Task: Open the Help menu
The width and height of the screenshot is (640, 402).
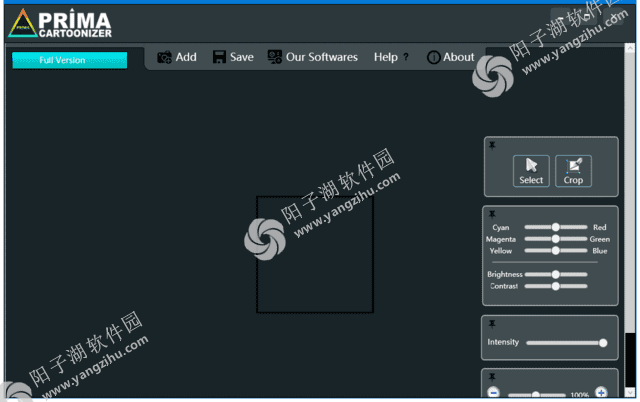Action: (x=386, y=57)
